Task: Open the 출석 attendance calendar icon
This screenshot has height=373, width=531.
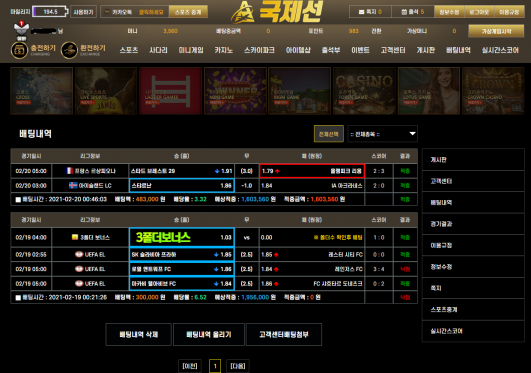Action: (x=404, y=12)
